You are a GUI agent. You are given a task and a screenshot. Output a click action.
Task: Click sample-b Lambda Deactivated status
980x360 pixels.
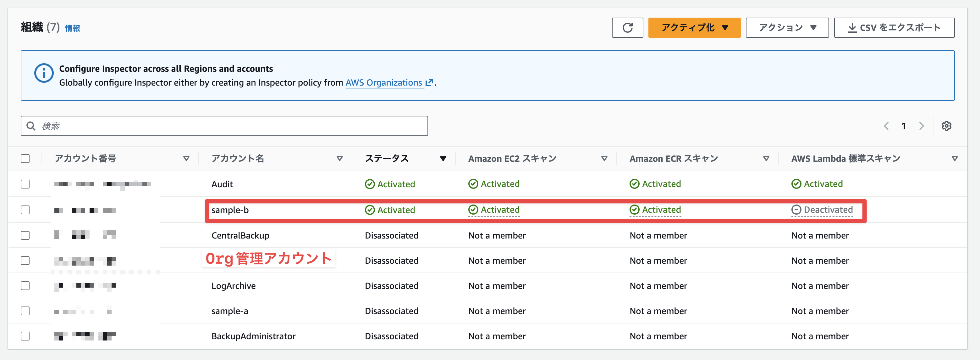[x=822, y=210]
